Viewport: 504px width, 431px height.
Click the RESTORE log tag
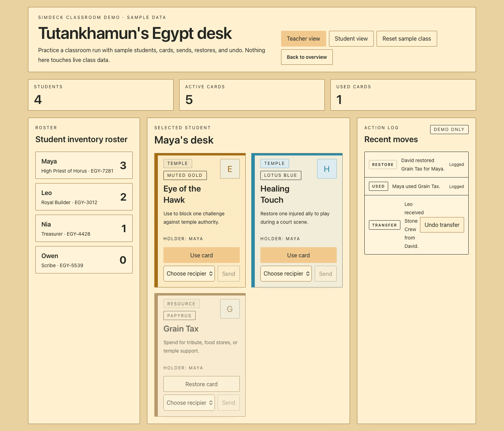[x=383, y=165]
